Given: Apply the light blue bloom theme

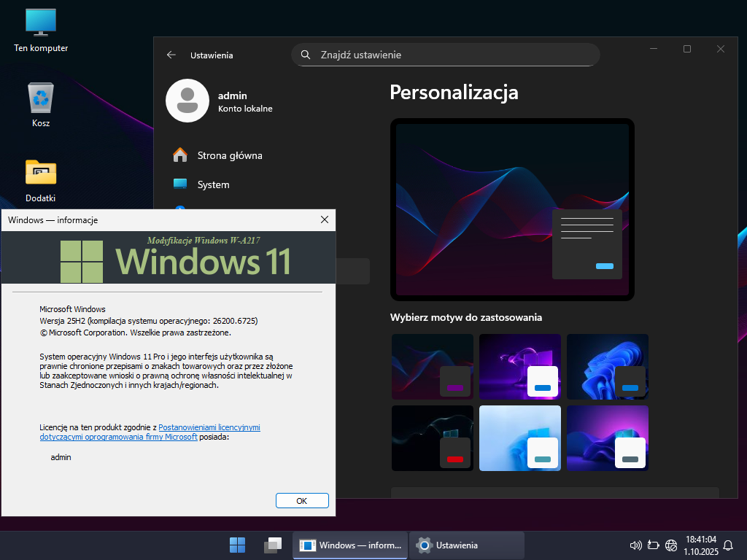Looking at the screenshot, I should (x=520, y=438).
